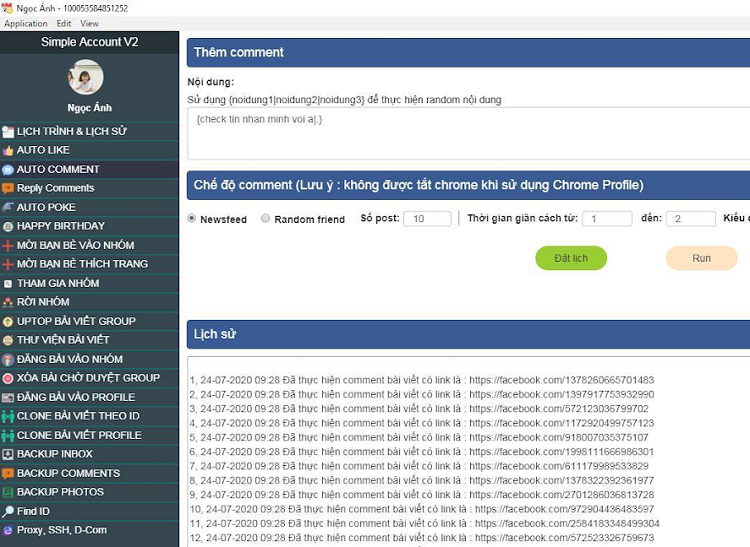Click the Số post input field
This screenshot has width=750, height=547.
pos(427,219)
